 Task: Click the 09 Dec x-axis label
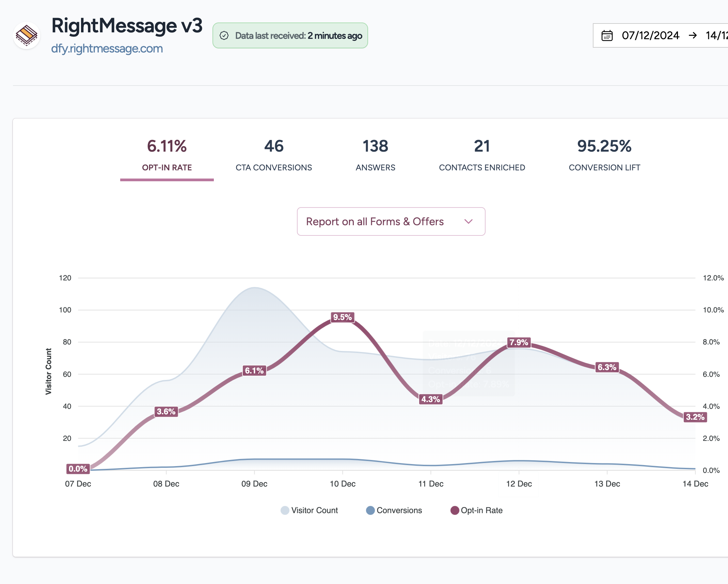click(x=254, y=484)
